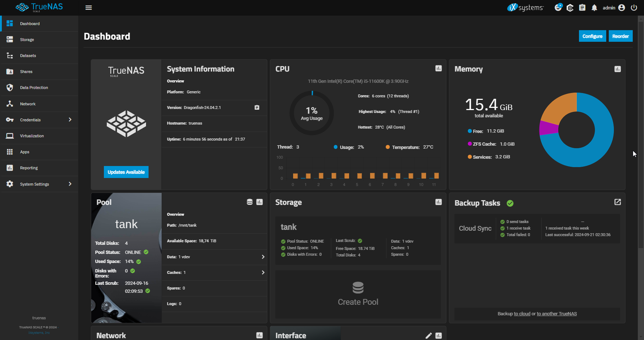644x340 pixels.
Task: Click the Apps grid sidebar icon
Action: pos(10,152)
